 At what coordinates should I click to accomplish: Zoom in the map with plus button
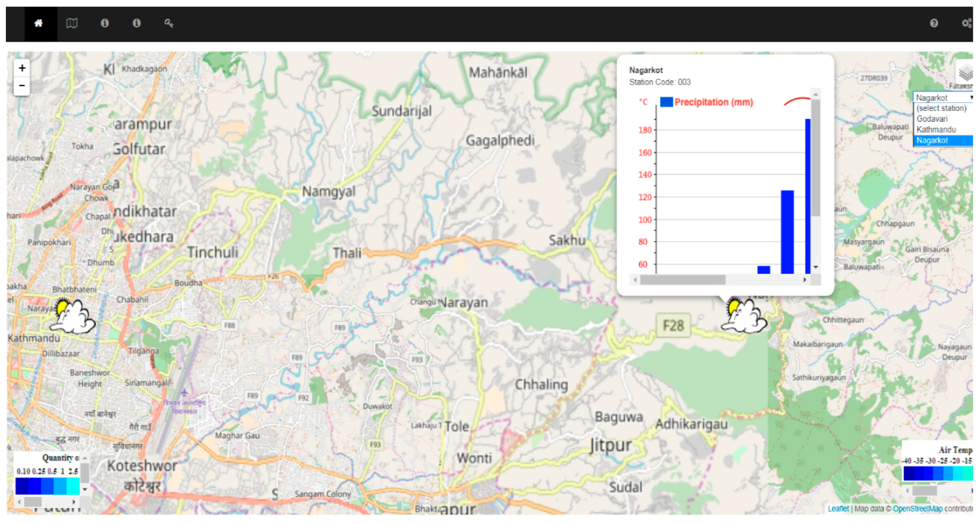[22, 68]
